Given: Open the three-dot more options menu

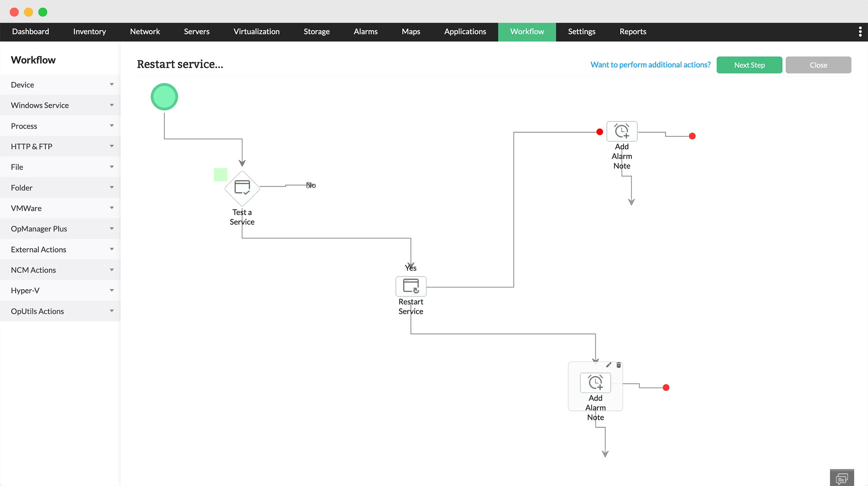Looking at the screenshot, I should tap(860, 32).
